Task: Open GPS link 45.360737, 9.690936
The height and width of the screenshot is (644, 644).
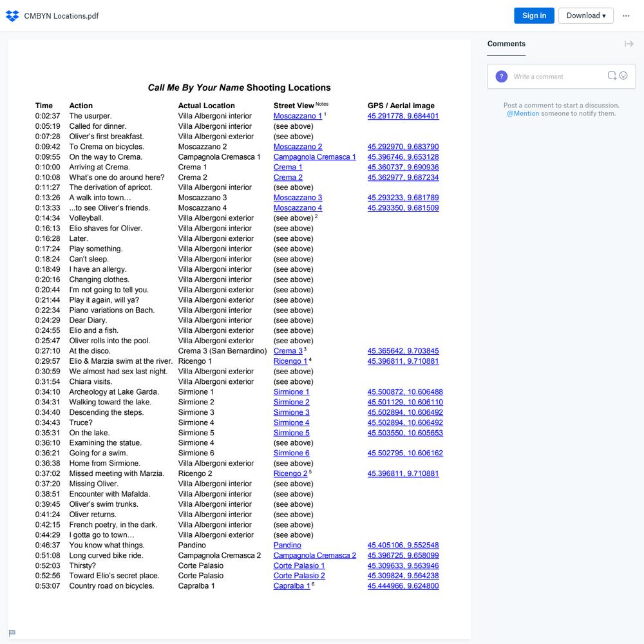Action: [403, 167]
